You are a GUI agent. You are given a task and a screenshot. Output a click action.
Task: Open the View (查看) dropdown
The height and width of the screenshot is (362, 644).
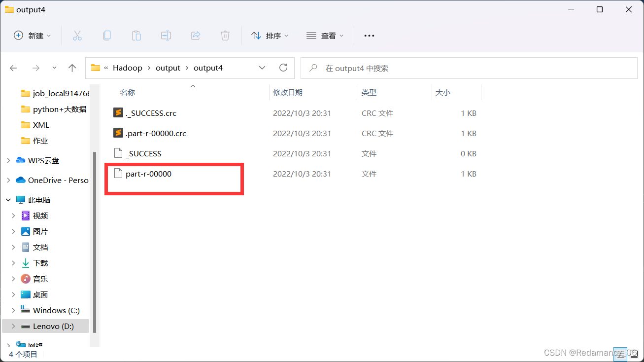325,36
